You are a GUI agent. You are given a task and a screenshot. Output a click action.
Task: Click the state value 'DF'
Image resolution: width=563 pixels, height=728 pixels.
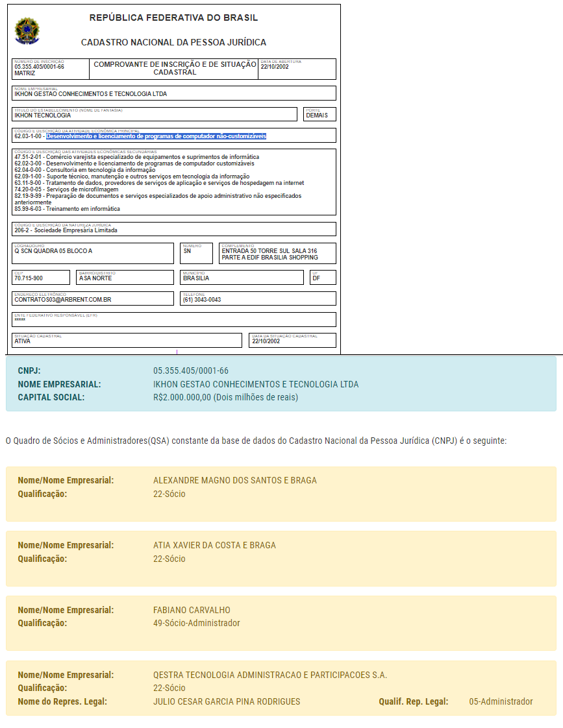point(316,278)
